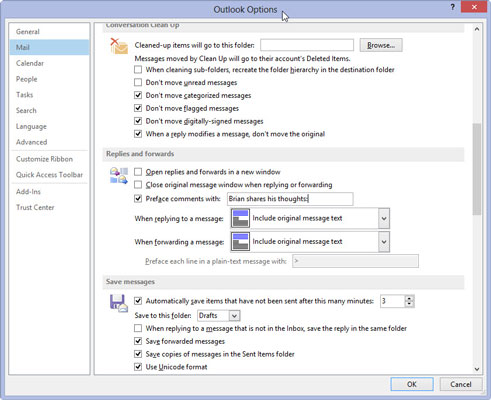Click the Save messages floppy disk icon

point(119,303)
